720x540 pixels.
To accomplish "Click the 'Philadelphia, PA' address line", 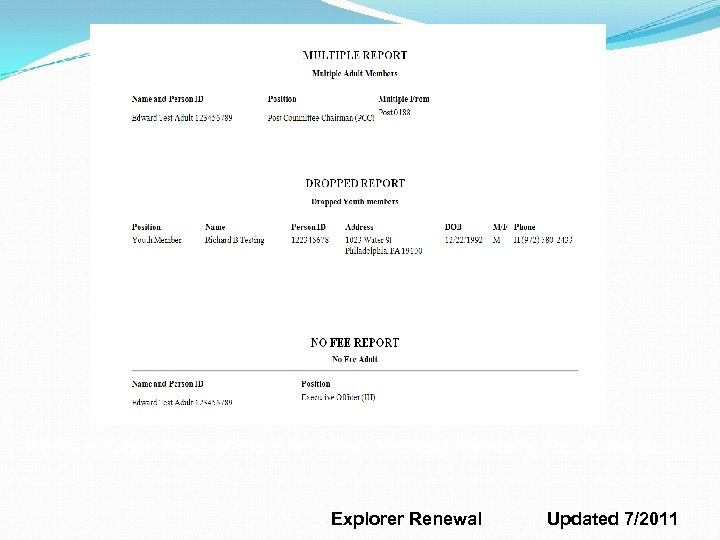I will click(383, 251).
